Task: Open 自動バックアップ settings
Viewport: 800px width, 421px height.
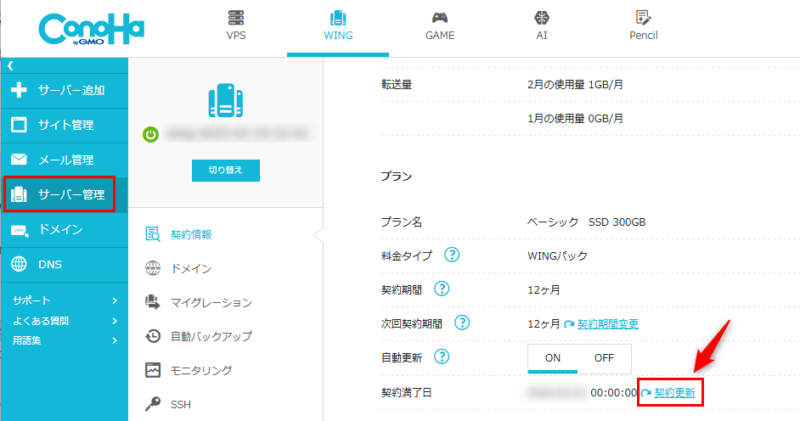Action: [x=211, y=336]
